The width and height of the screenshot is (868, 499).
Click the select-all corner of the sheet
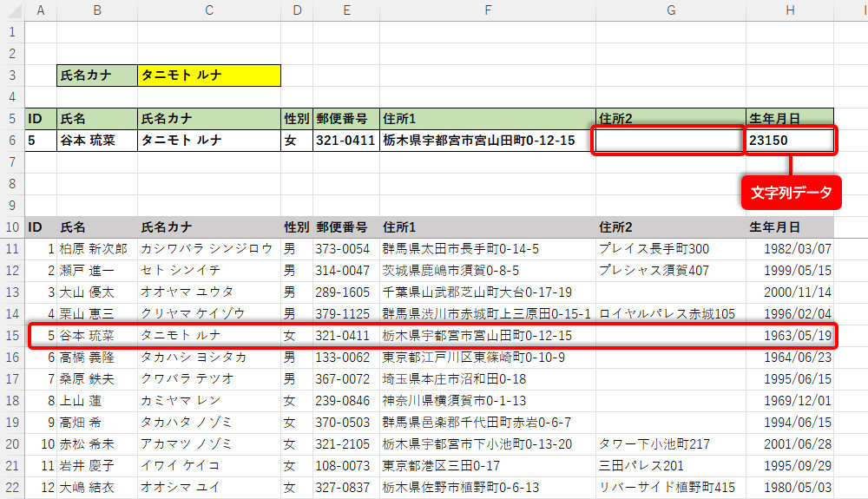(12, 10)
